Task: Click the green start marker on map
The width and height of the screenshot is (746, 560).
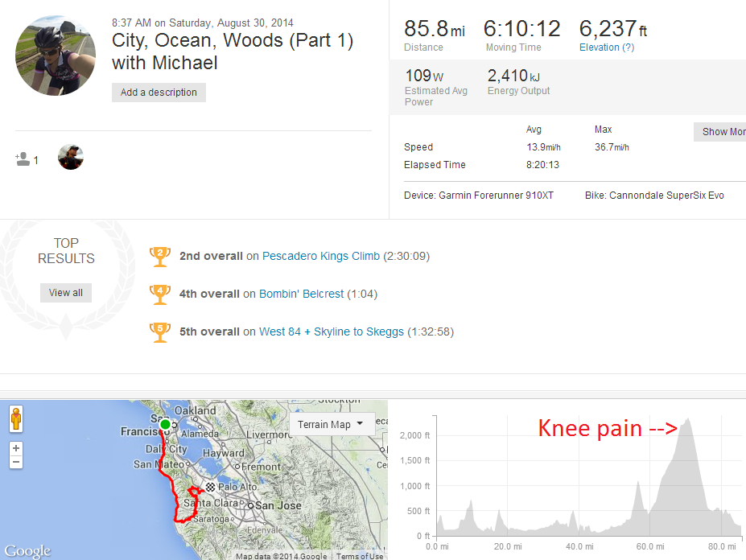Action: (165, 424)
